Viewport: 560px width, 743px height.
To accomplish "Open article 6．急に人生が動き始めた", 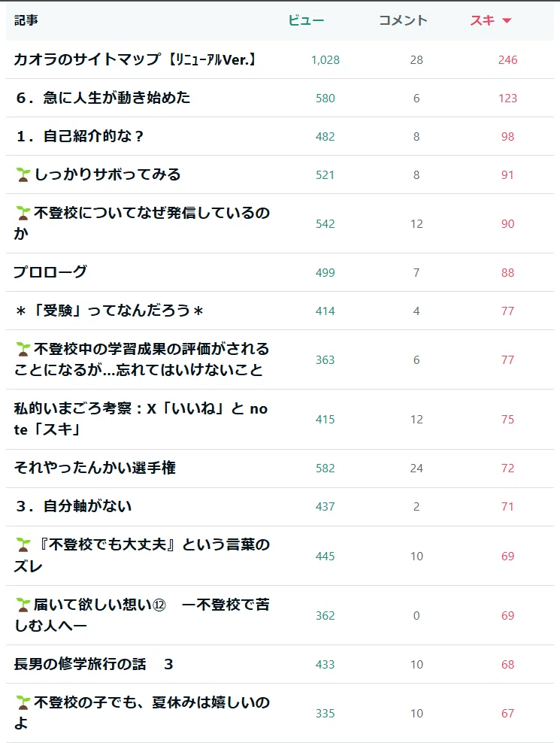I will point(103,98).
